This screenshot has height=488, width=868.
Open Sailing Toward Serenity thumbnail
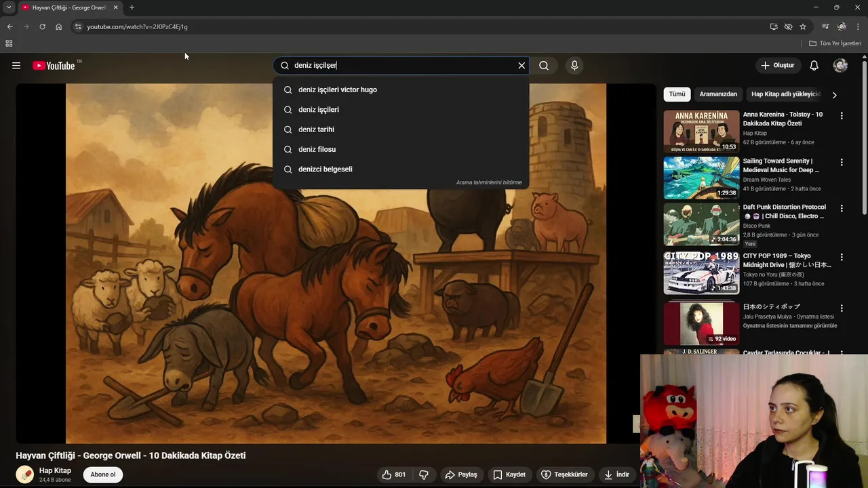701,178
